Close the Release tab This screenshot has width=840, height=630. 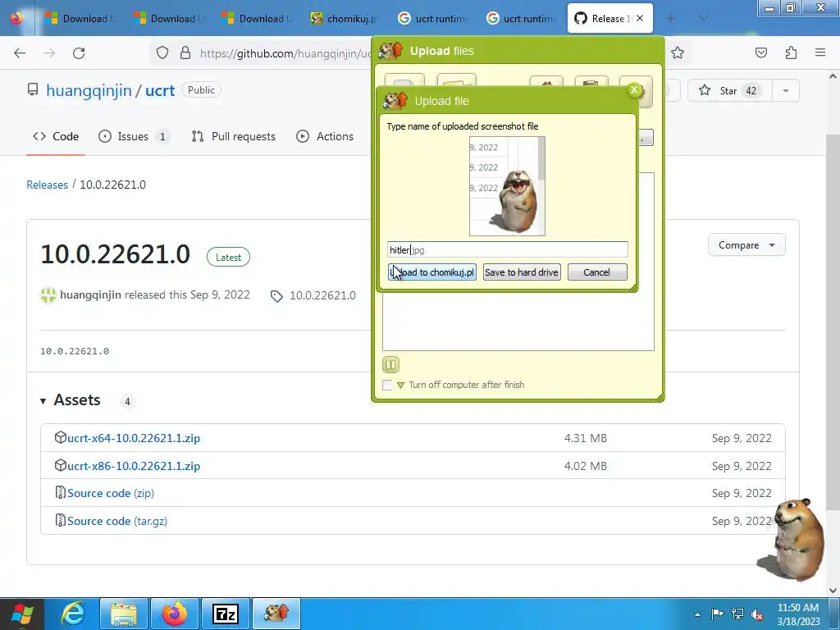click(640, 18)
